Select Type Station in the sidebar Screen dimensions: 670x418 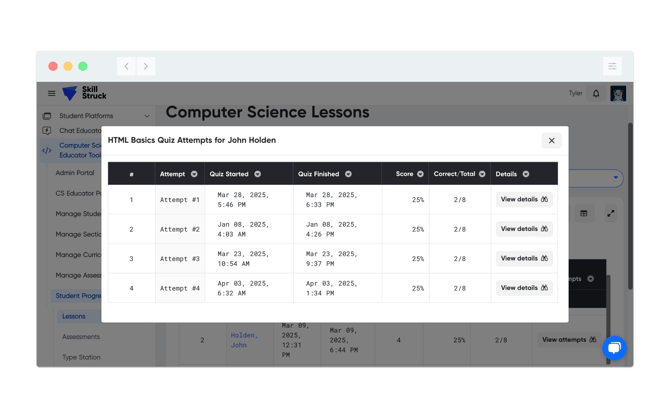[81, 357]
